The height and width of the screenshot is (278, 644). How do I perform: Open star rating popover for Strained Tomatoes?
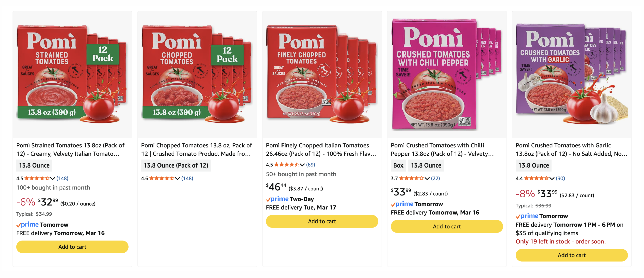[36, 178]
